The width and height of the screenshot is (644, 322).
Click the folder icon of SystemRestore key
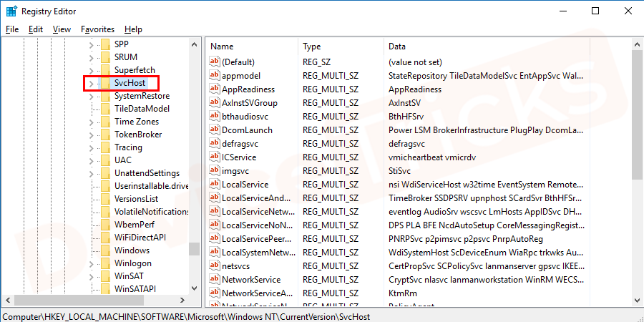(x=106, y=96)
